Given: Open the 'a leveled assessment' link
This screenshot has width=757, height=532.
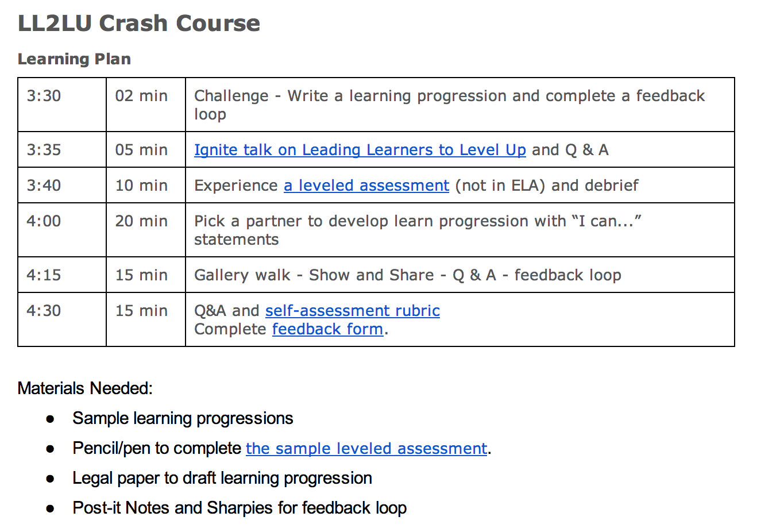Looking at the screenshot, I should coord(366,186).
